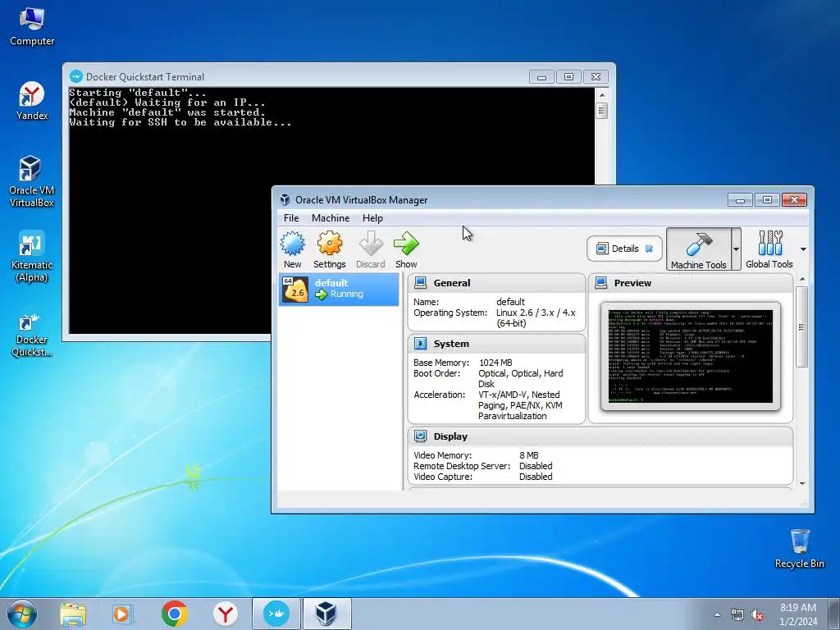Click the General monitor icon

pos(421,283)
